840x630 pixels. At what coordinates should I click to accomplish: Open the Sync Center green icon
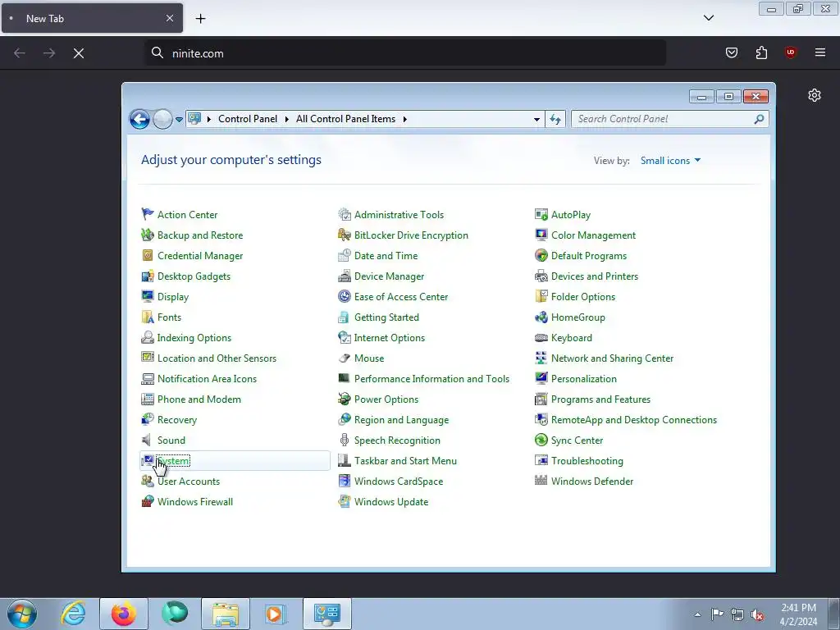[x=541, y=440]
